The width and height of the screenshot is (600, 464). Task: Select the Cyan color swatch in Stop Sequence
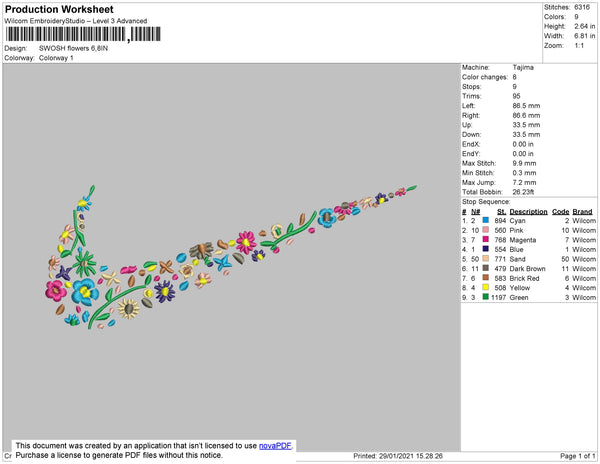coord(486,220)
